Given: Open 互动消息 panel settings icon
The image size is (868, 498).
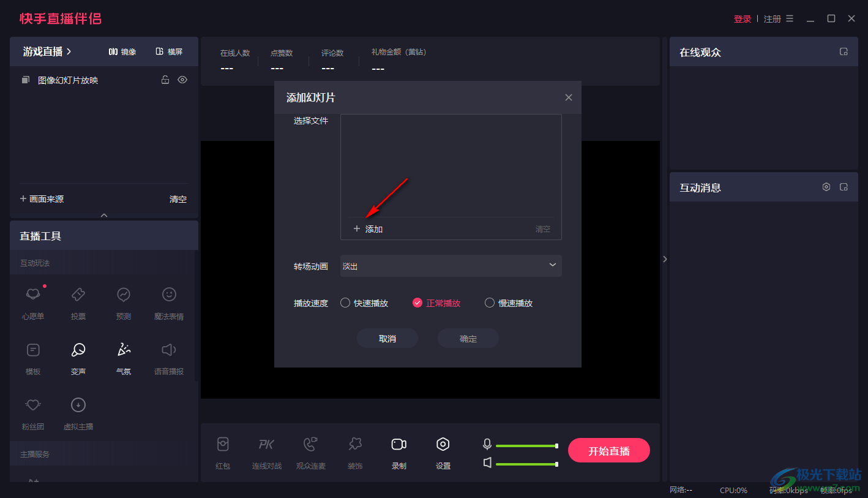Looking at the screenshot, I should click(x=826, y=187).
